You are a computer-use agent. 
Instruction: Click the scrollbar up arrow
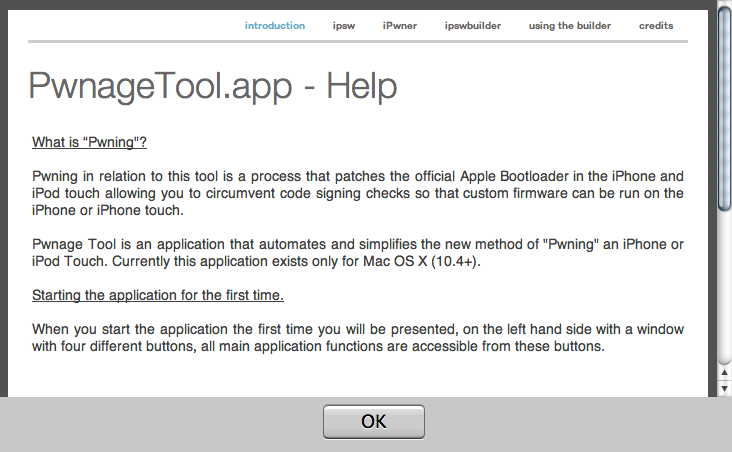pos(725,372)
